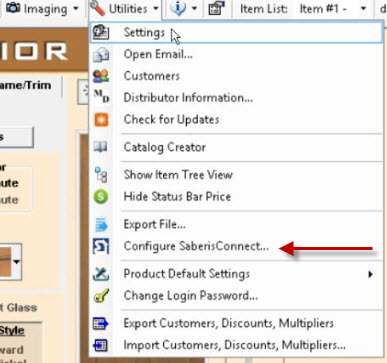Click the key icon for Change Login Password

tap(101, 296)
